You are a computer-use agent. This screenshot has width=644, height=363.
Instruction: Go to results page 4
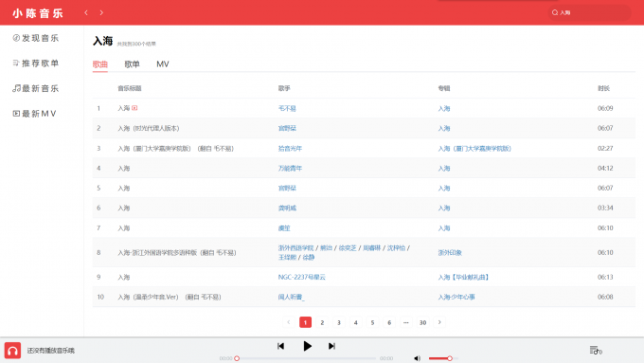(x=356, y=322)
